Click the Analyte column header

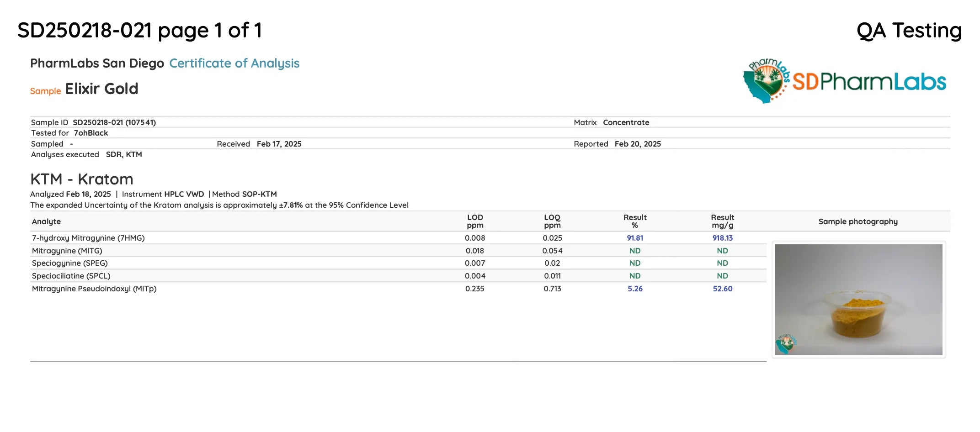pyautogui.click(x=46, y=221)
